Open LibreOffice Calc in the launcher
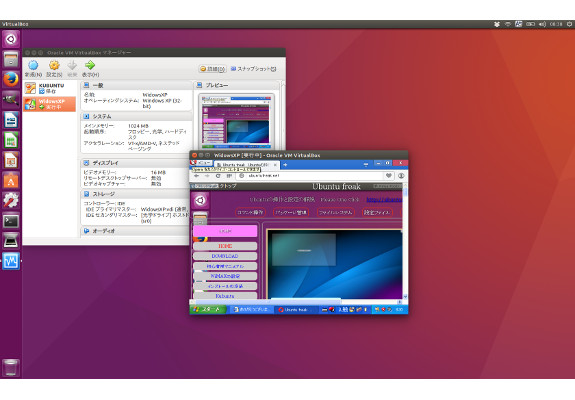The image size is (575, 400). point(11,140)
